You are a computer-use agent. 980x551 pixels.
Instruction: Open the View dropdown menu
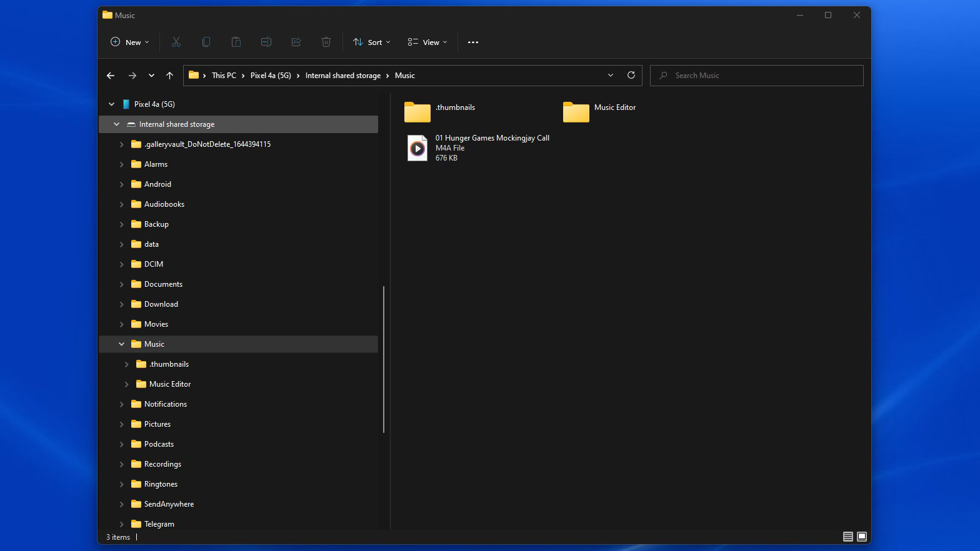[427, 42]
